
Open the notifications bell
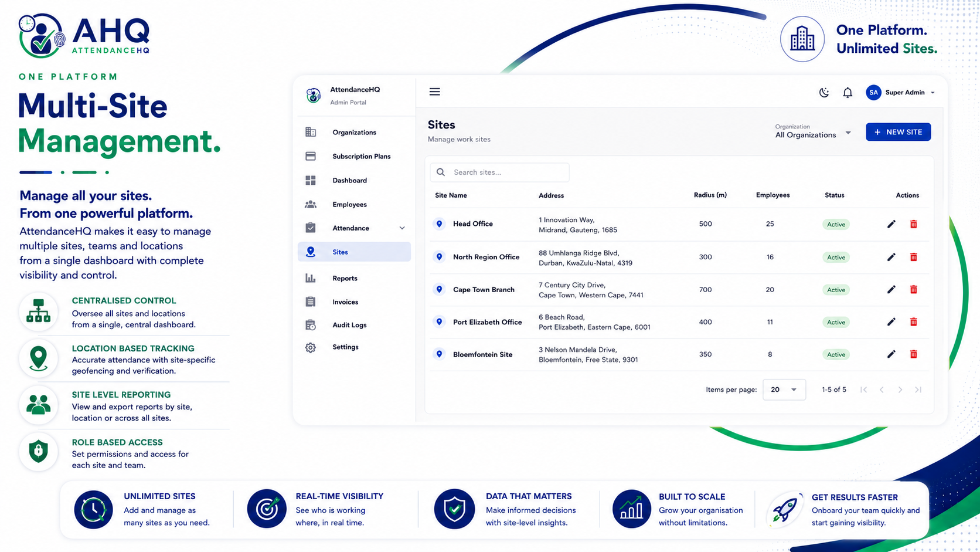coord(848,93)
